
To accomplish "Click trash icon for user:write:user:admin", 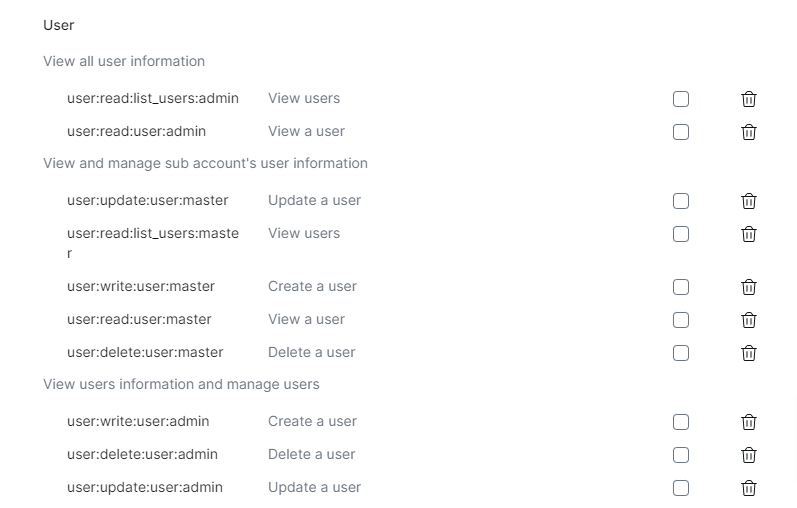I will click(x=748, y=422).
